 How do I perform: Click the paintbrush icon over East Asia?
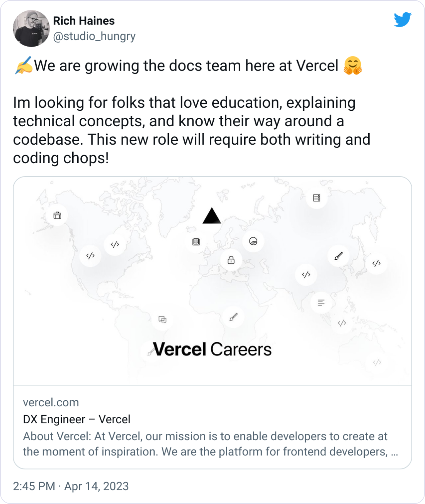[x=338, y=255]
